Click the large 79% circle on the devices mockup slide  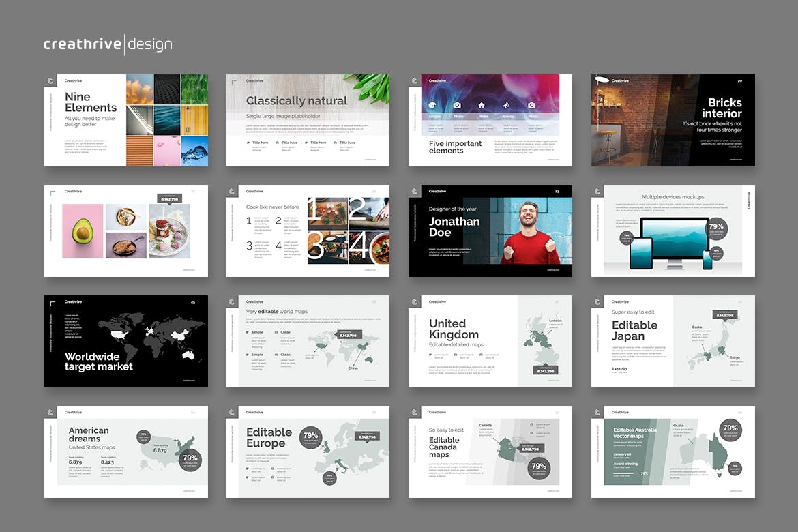coord(716,227)
